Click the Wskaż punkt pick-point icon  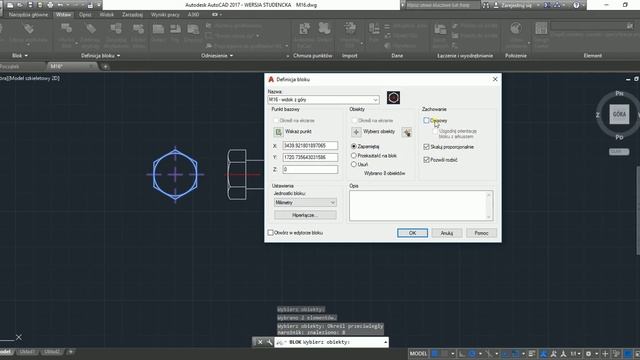coord(278,132)
